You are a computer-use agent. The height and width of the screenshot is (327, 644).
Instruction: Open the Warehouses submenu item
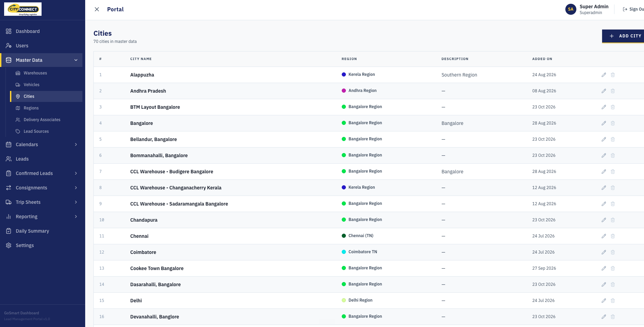pos(46,73)
